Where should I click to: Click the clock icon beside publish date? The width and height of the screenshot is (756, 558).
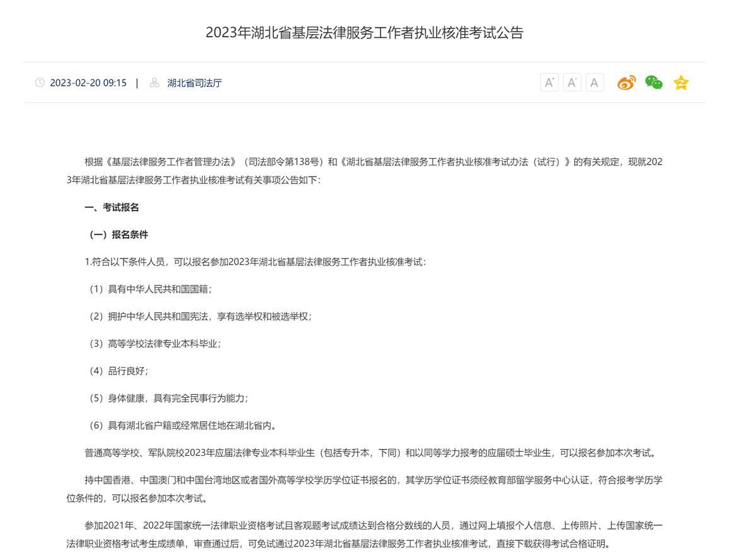point(40,83)
